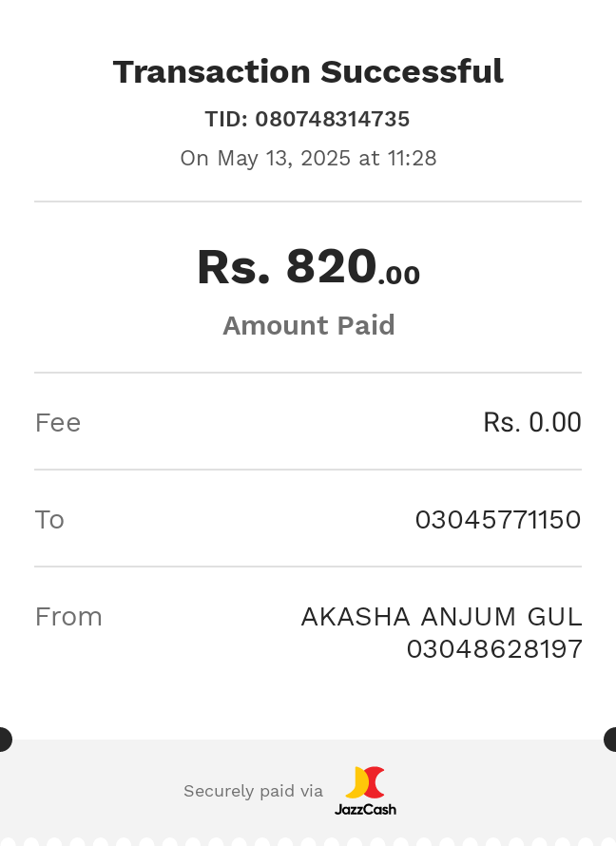Select sender number 03048628197
Screen dimensions: 616x846
coord(494,649)
